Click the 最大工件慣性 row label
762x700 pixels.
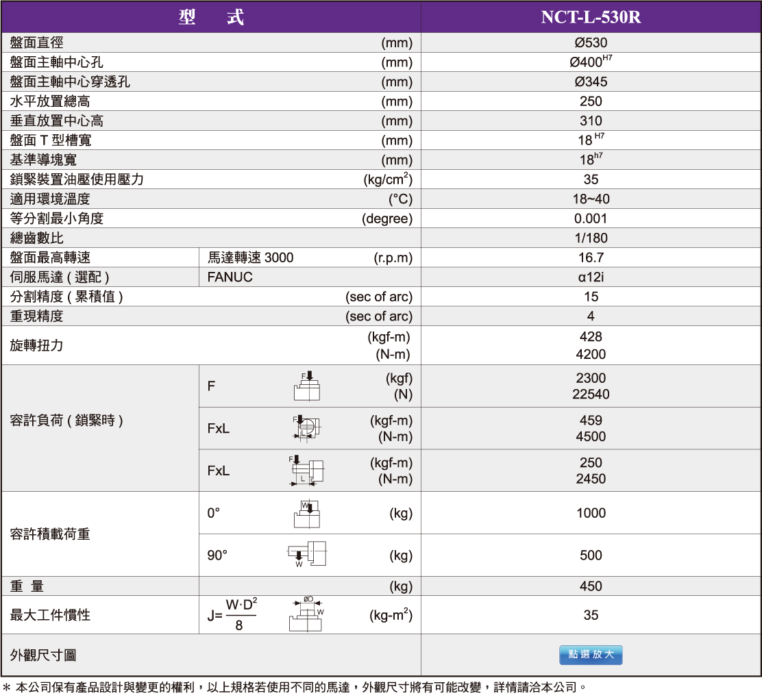[x=50, y=615]
